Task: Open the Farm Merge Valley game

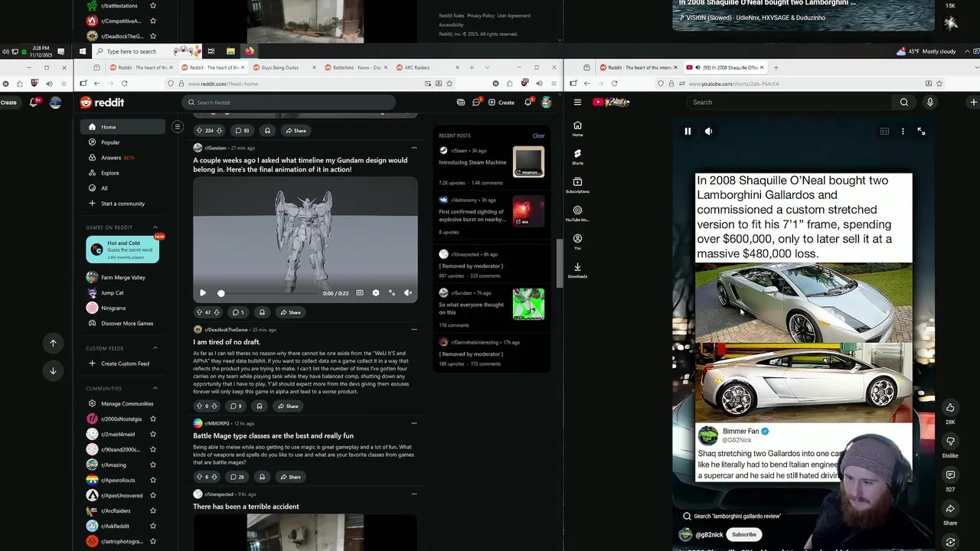Action: coord(122,277)
